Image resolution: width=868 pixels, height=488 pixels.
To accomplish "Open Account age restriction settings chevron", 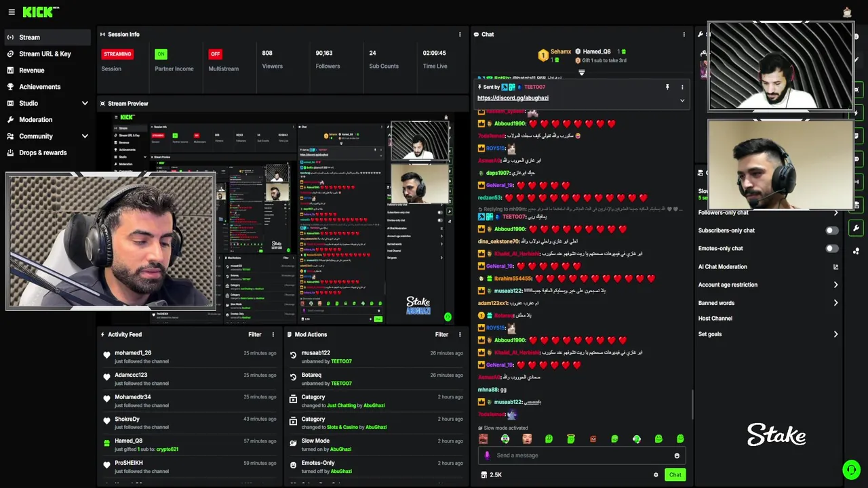I will (835, 285).
